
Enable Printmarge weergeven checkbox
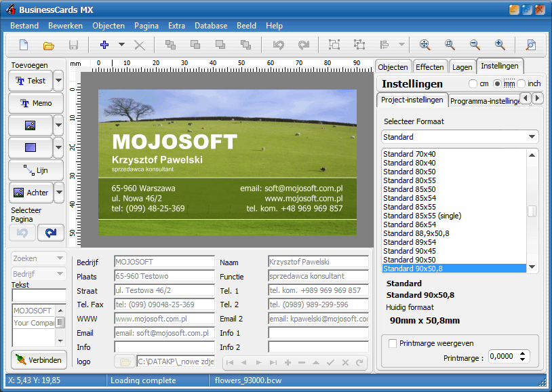[x=392, y=343]
